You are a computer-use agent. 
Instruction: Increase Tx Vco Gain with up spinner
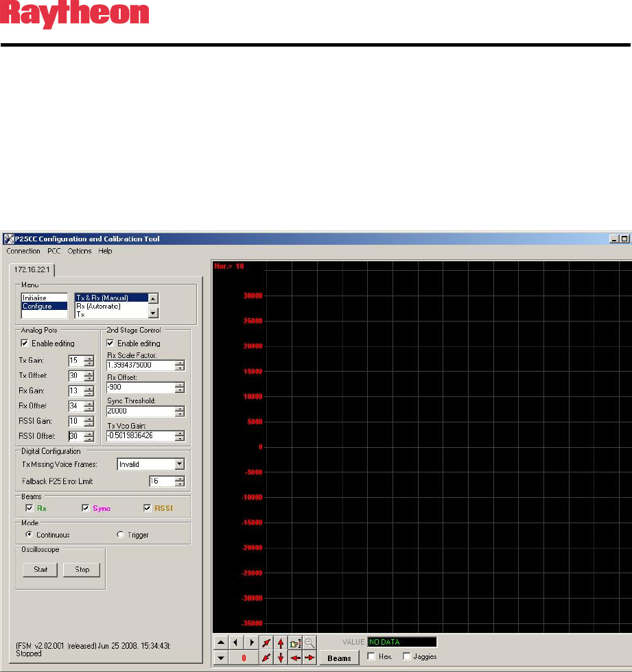pos(180,433)
